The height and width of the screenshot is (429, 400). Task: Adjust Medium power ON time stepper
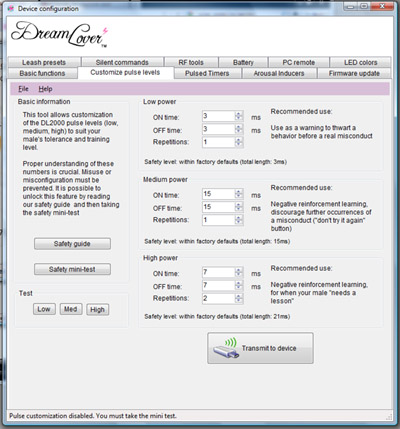[239, 194]
